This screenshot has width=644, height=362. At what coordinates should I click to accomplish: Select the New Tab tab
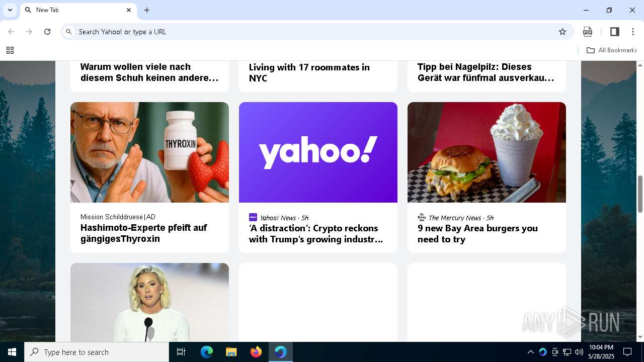pyautogui.click(x=78, y=10)
